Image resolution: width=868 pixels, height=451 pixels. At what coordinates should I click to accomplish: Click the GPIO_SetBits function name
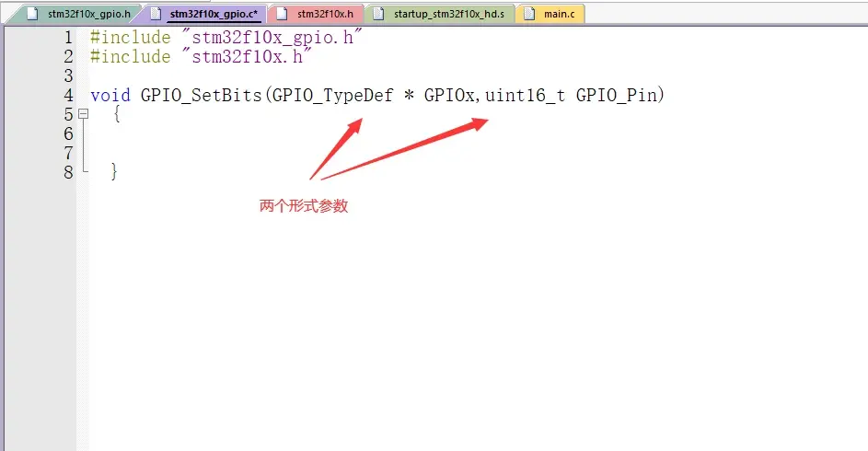(201, 95)
